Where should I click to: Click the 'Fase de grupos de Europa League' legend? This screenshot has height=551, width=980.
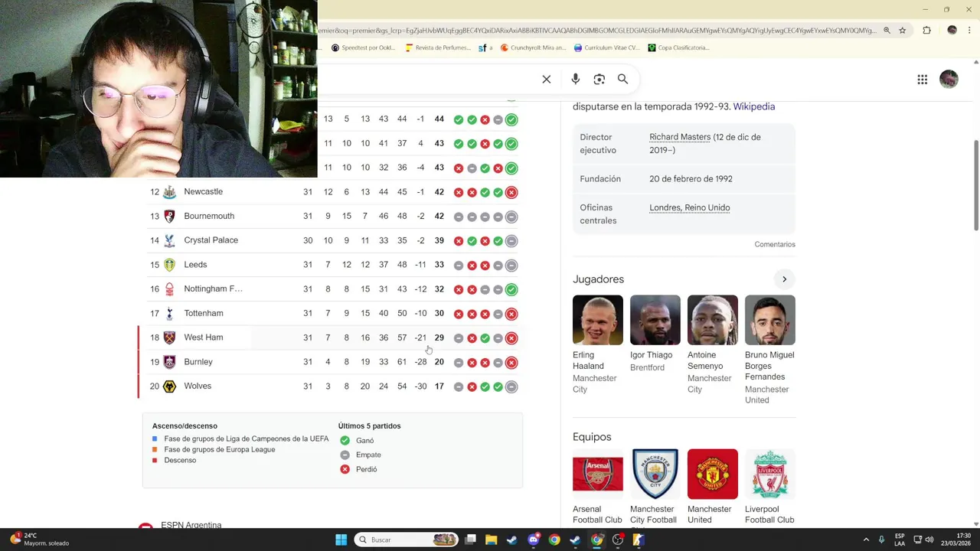click(219, 449)
